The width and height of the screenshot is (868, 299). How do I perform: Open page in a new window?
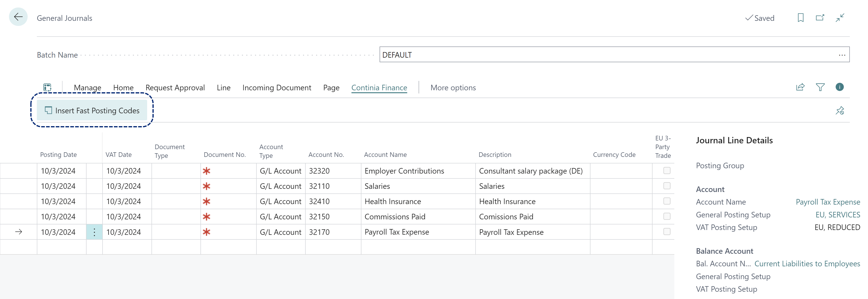[820, 18]
